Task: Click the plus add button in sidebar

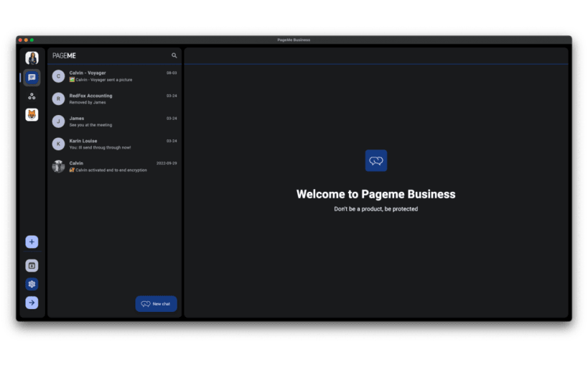Action: coord(32,241)
